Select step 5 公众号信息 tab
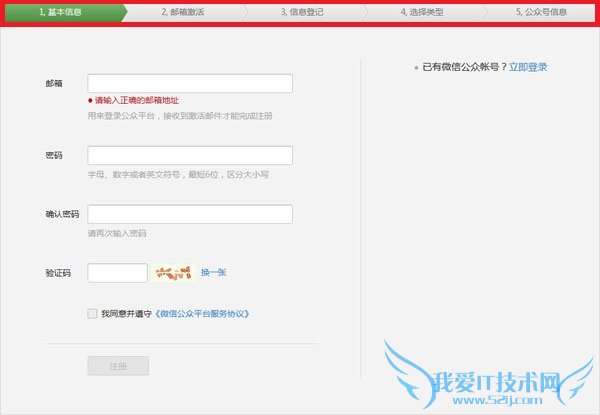This screenshot has height=415, width=600. pyautogui.click(x=540, y=12)
